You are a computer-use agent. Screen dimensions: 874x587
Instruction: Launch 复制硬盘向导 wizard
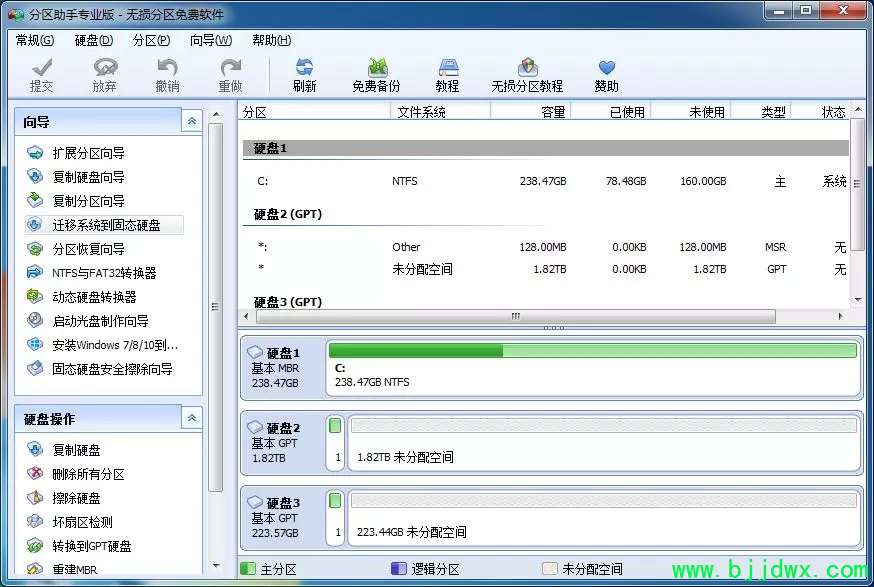pos(76,177)
